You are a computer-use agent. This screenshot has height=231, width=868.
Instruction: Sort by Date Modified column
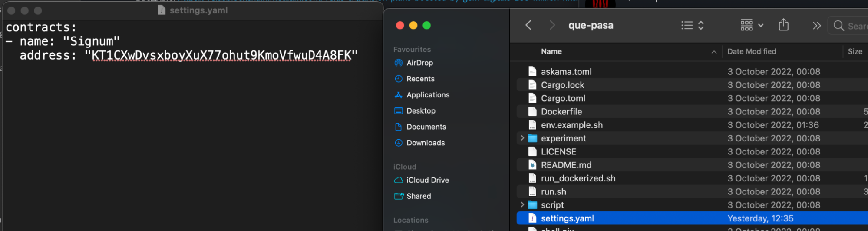(x=751, y=51)
